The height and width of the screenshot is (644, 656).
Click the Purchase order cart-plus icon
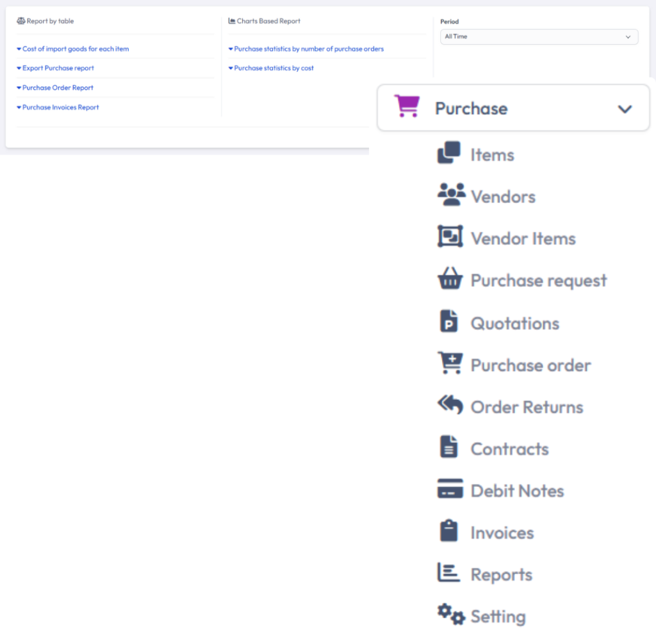pyautogui.click(x=450, y=363)
